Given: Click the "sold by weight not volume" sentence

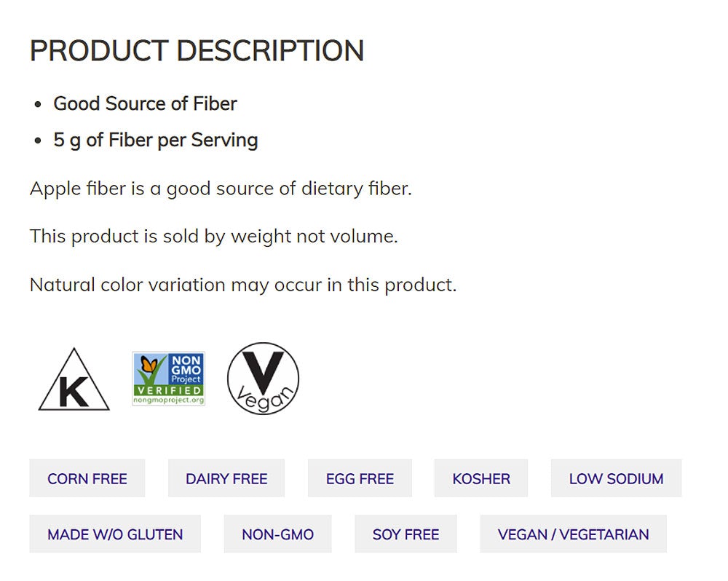Looking at the screenshot, I should point(213,236).
